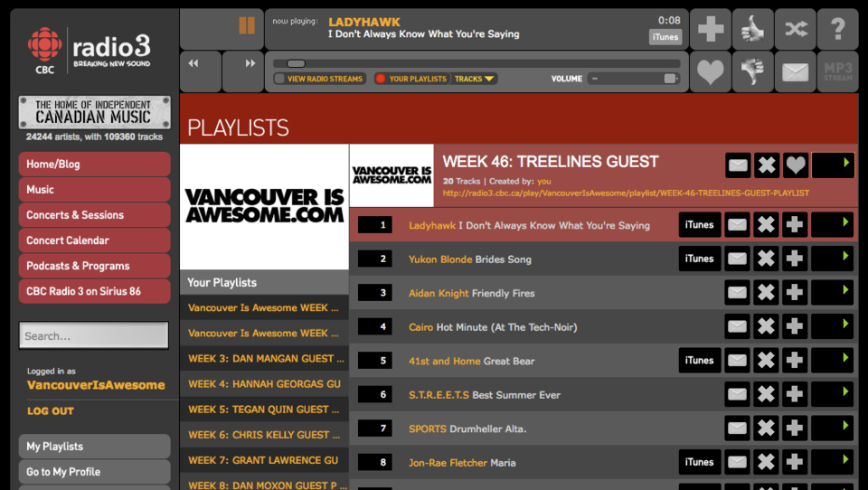This screenshot has height=490, width=868.
Task: Click the VancouverIsAwesome username link
Action: (96, 385)
